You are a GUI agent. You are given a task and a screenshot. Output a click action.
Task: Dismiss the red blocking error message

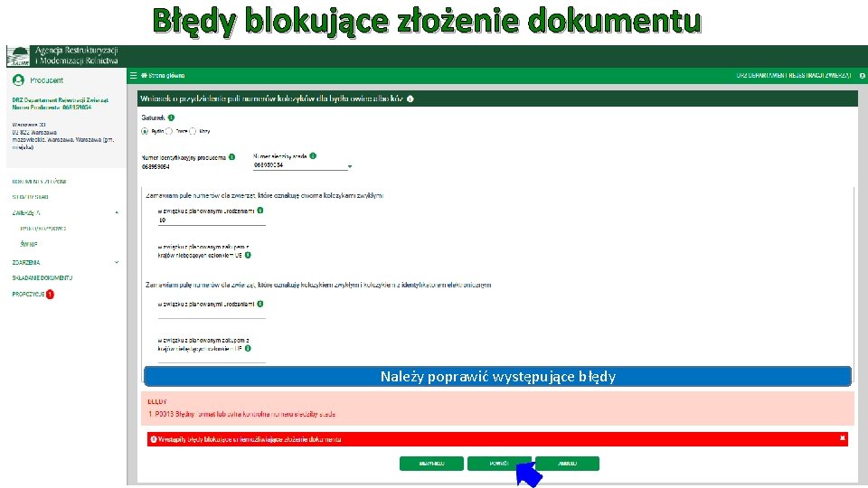point(843,438)
